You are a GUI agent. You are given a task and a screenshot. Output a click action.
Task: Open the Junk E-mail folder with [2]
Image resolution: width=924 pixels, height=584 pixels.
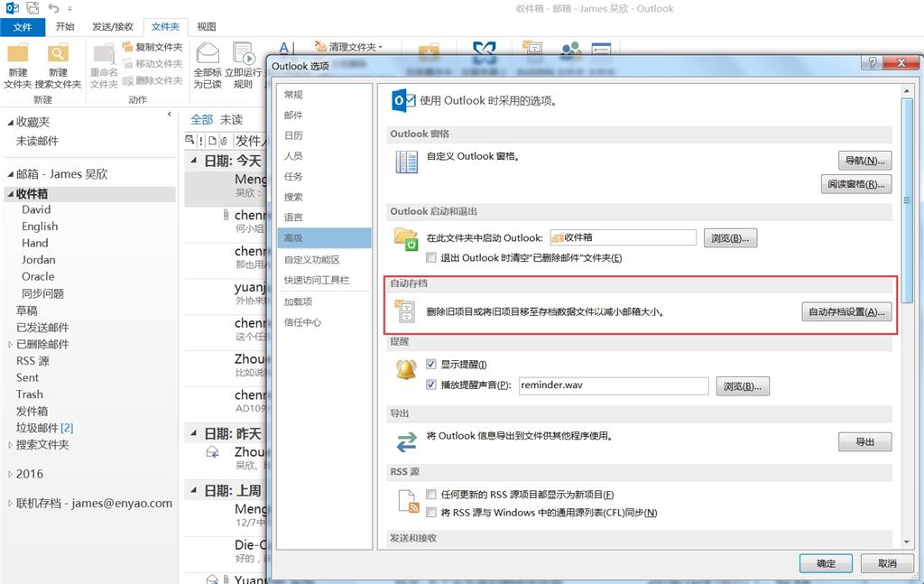point(44,428)
